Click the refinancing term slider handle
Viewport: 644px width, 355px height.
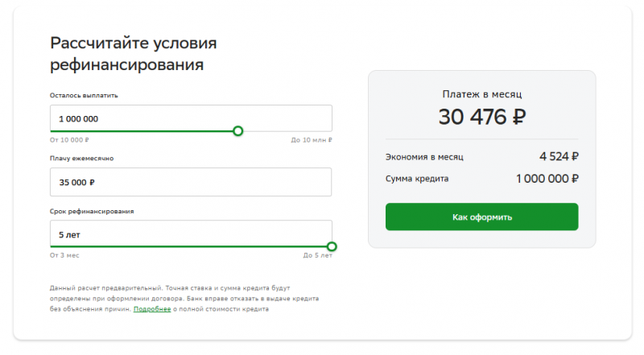(x=332, y=246)
